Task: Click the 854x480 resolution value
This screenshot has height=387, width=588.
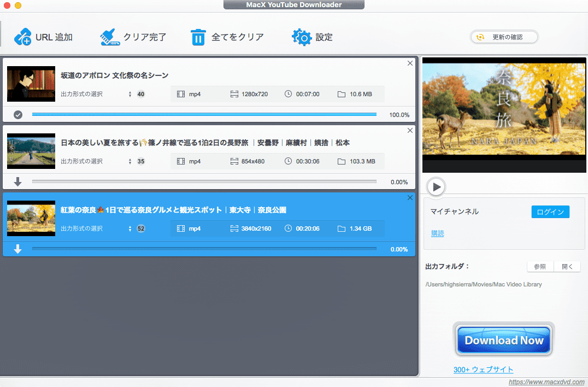Action: click(x=253, y=161)
